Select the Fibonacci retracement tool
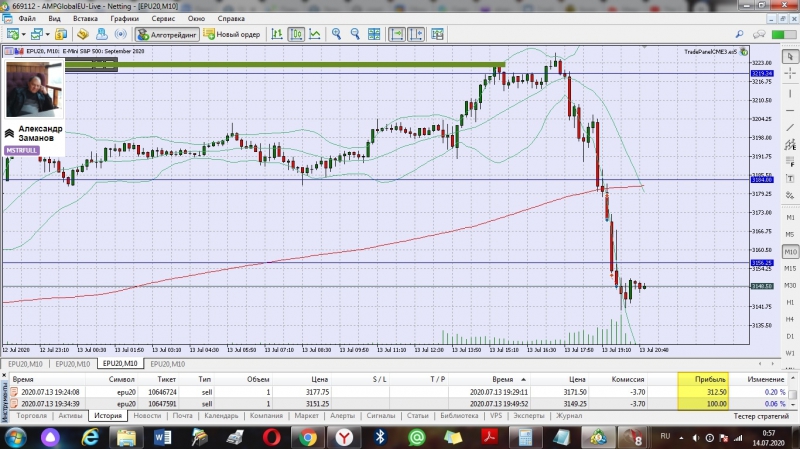 click(790, 162)
